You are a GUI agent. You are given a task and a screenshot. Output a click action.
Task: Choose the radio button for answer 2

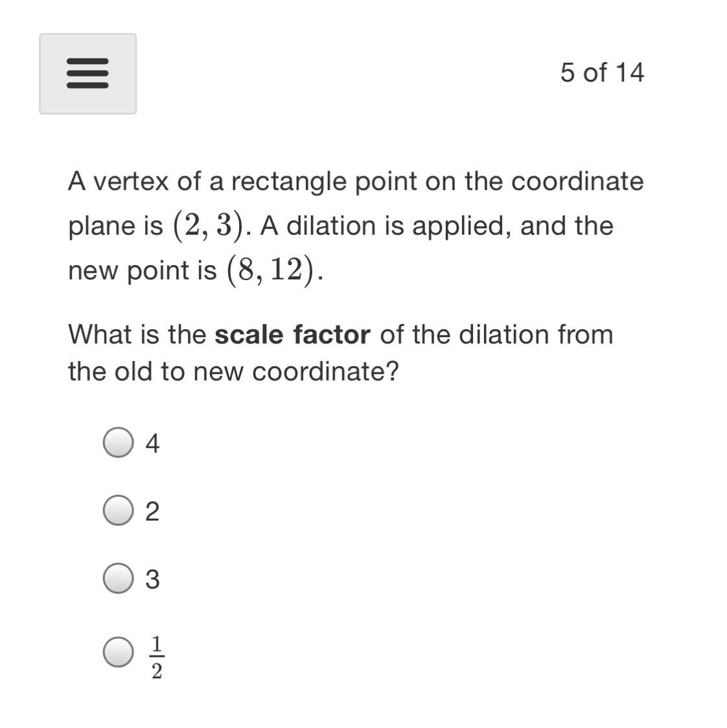coord(118,511)
